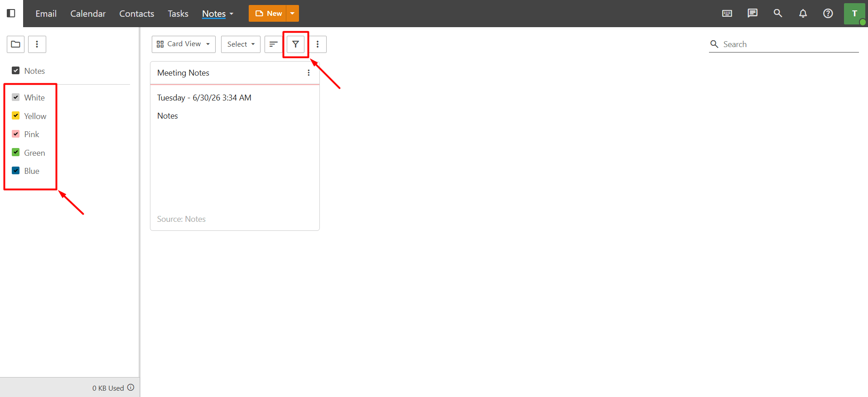Open the help question mark icon
Image resolution: width=868 pixels, height=397 pixels.
click(x=828, y=14)
